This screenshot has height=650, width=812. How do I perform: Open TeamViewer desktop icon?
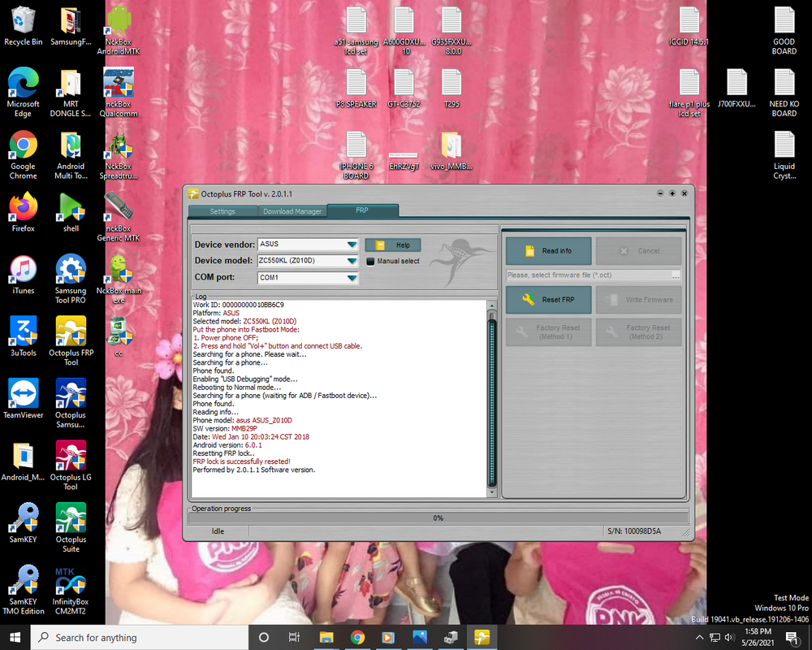pyautogui.click(x=24, y=399)
